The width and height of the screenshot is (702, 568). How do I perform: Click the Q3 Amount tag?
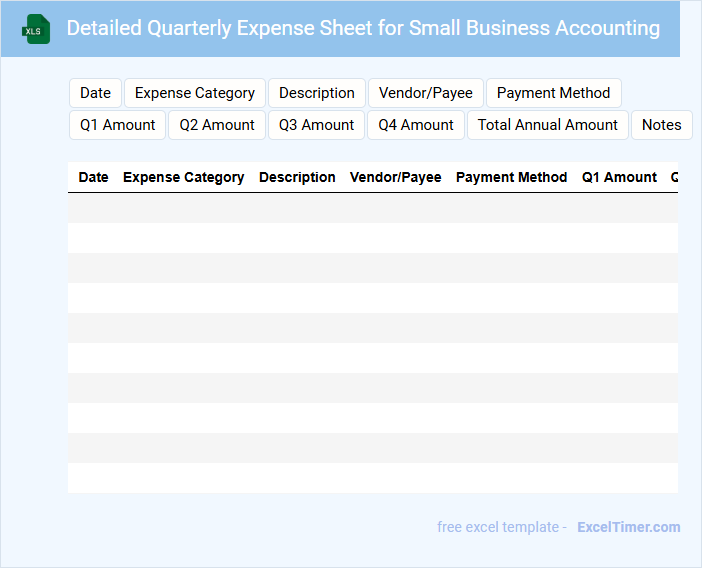click(x=317, y=125)
